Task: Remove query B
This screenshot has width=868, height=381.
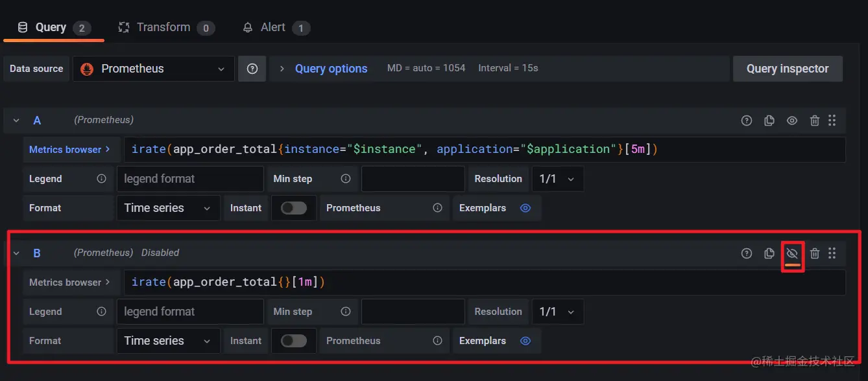Action: click(x=815, y=253)
